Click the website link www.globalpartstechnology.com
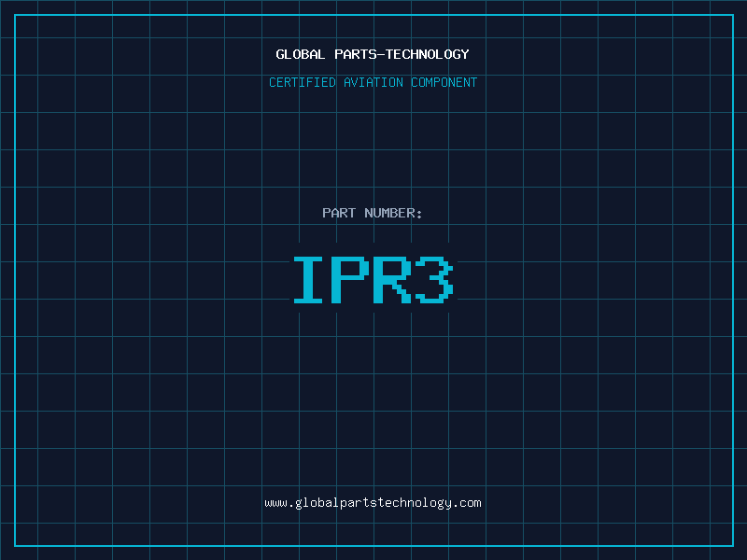Screen dimensions: 747x560 (373, 503)
